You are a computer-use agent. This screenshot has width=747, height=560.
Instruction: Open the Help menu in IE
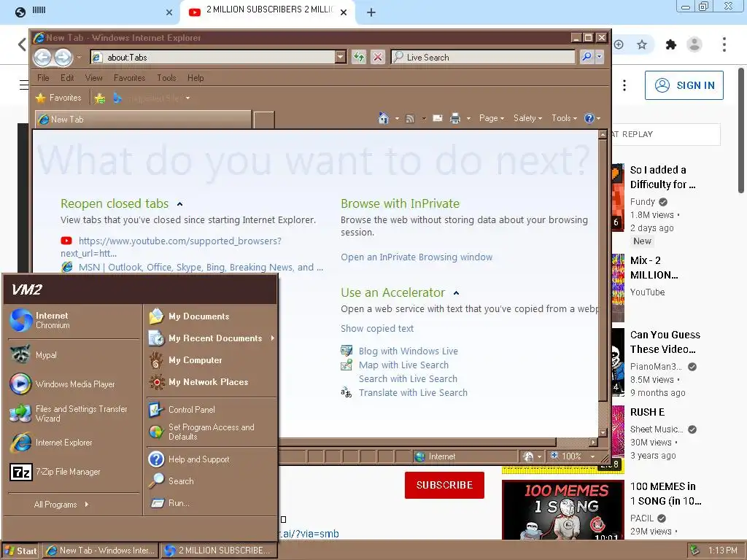196,77
